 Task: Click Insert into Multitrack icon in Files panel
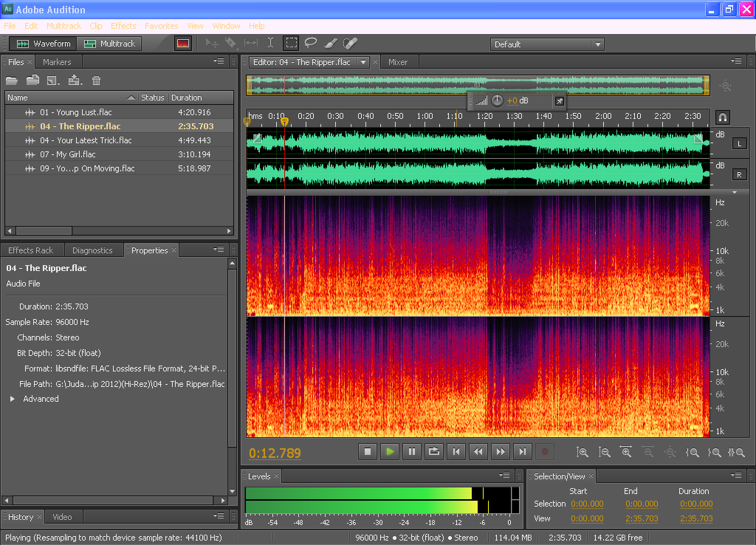pos(75,80)
